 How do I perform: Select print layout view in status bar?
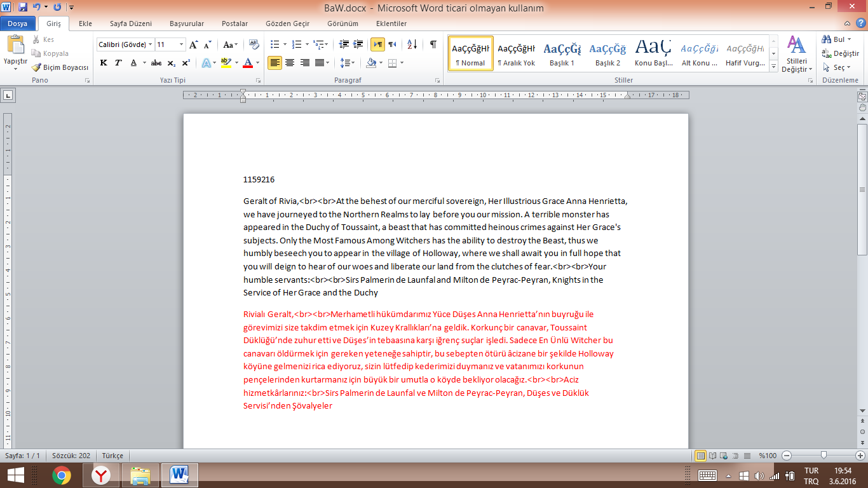pos(701,456)
